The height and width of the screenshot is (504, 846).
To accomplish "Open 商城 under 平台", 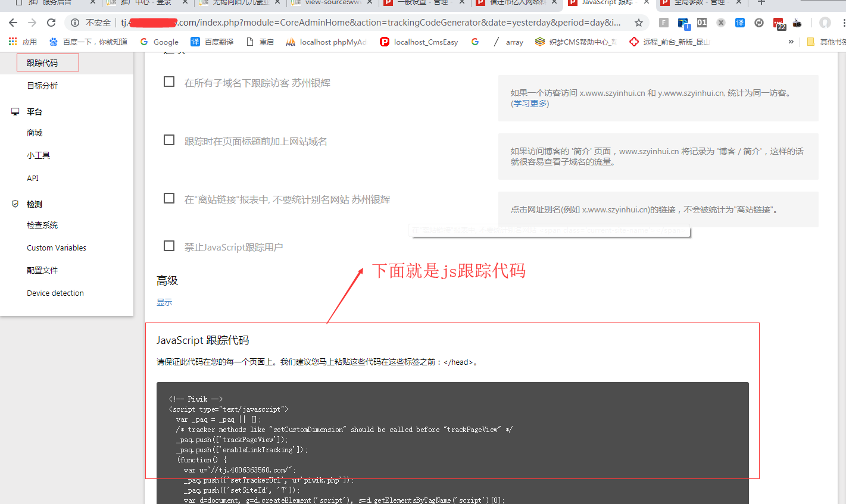I will (x=35, y=133).
